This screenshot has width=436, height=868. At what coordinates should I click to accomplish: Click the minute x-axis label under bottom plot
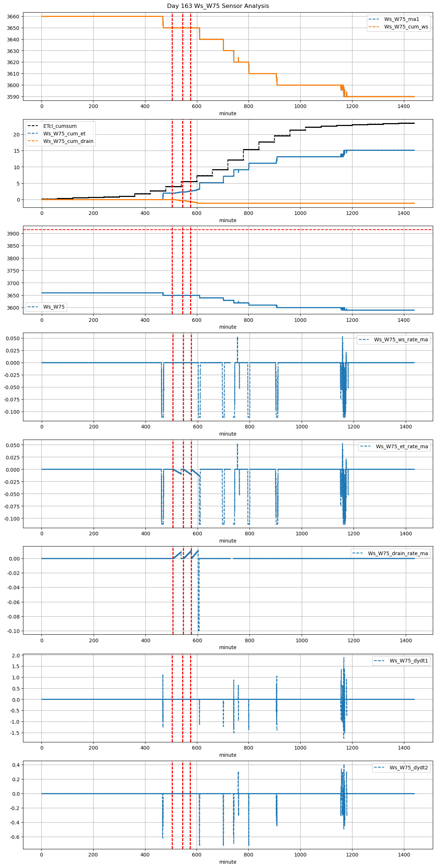click(228, 862)
